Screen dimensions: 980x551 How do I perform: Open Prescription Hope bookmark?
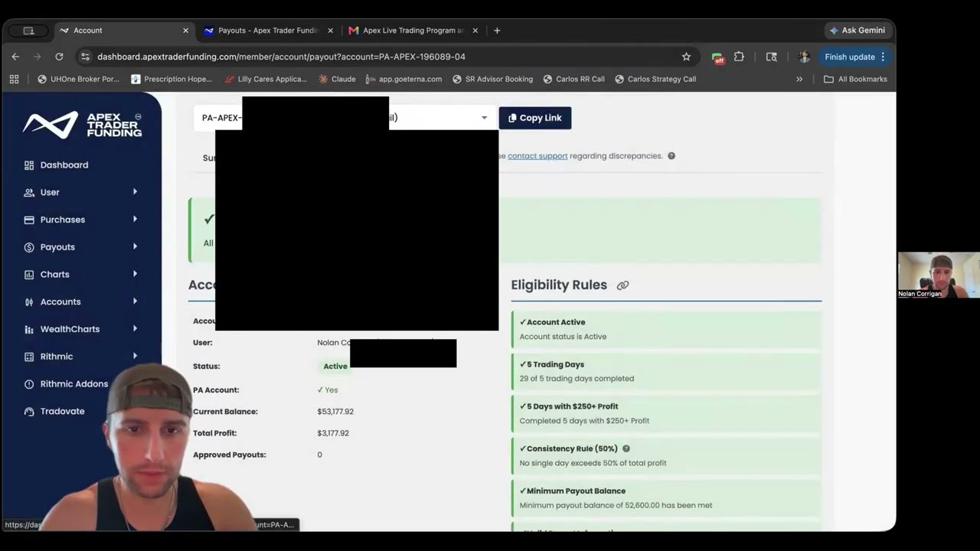(171, 79)
